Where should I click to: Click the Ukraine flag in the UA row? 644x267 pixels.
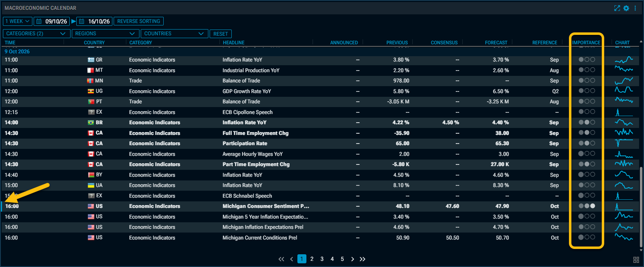coord(91,185)
